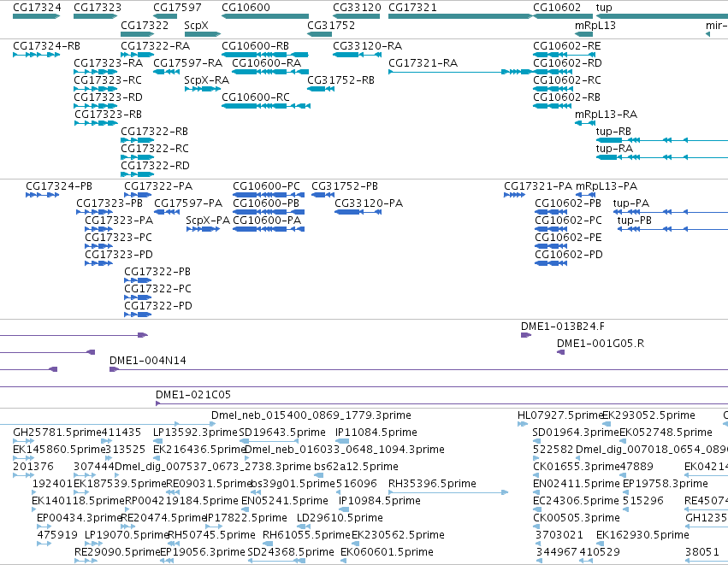Select the CG31752 gene label
This screenshot has width=728, height=565.
coord(331,25)
